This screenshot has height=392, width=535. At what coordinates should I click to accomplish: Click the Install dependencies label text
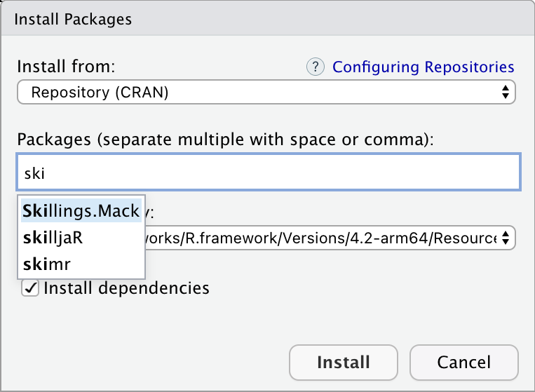(x=126, y=288)
